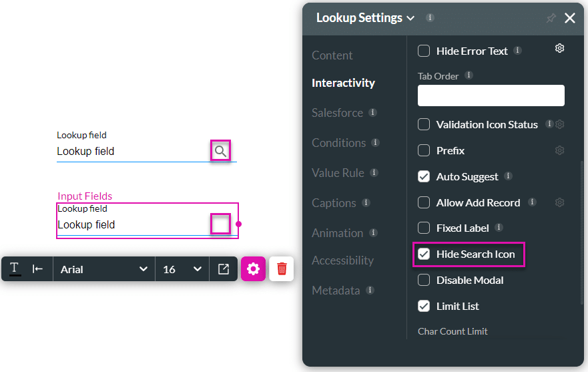Check the Fixed Label option
The width and height of the screenshot is (588, 372).
tap(424, 228)
